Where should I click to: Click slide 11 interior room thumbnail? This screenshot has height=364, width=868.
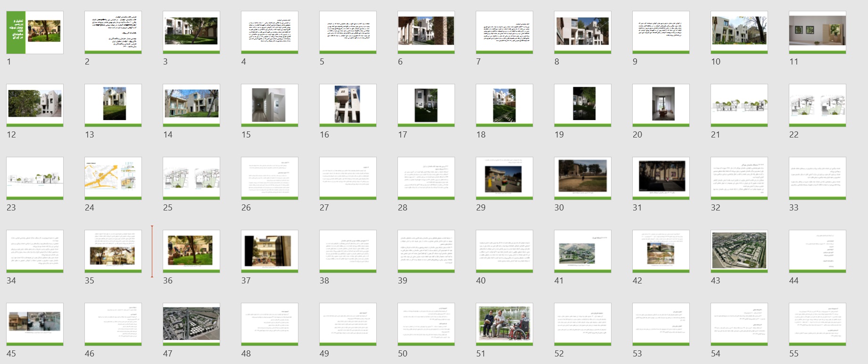[817, 32]
